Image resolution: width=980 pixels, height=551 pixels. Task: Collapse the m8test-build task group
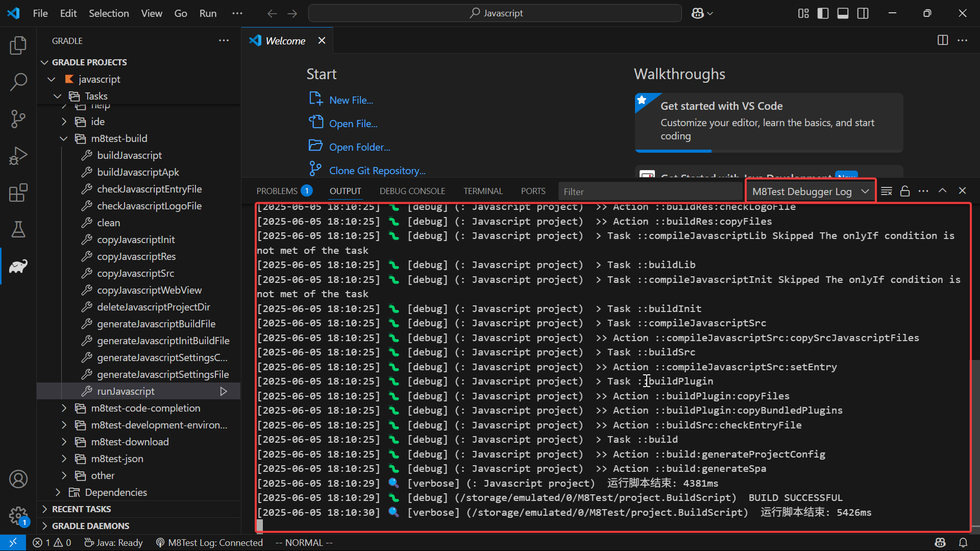(64, 138)
